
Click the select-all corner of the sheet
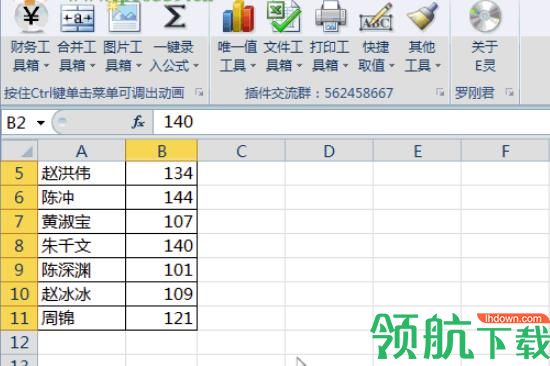tap(19, 151)
